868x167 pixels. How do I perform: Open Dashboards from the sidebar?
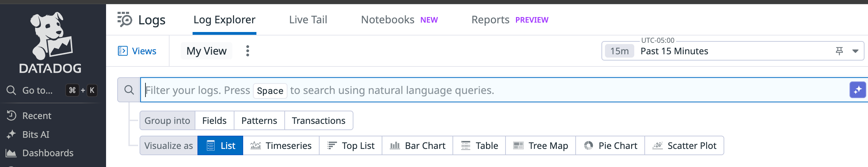click(48, 153)
